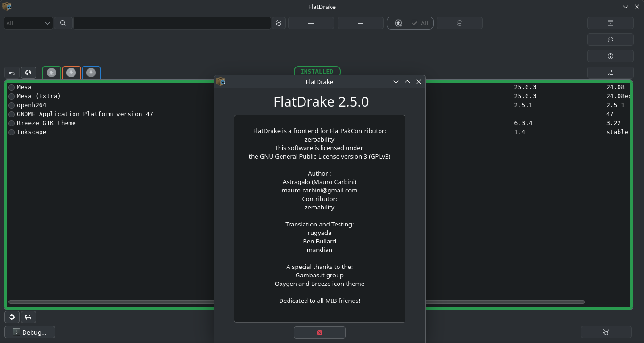Select the INSTALLED tab label
644x343 pixels.
(x=317, y=72)
